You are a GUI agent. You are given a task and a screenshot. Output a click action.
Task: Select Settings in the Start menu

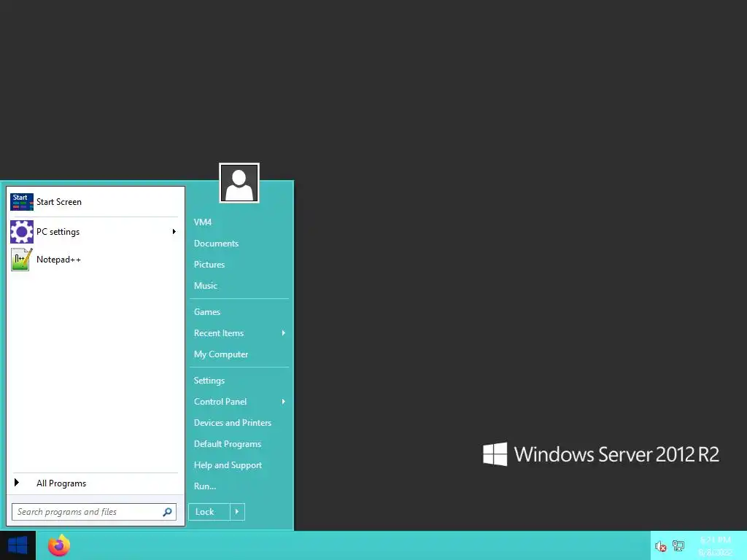tap(209, 381)
